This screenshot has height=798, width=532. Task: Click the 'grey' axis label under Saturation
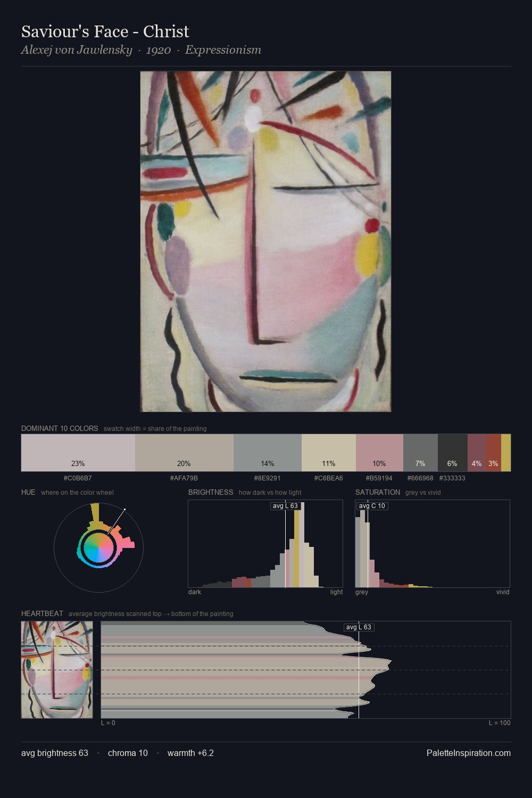(362, 592)
